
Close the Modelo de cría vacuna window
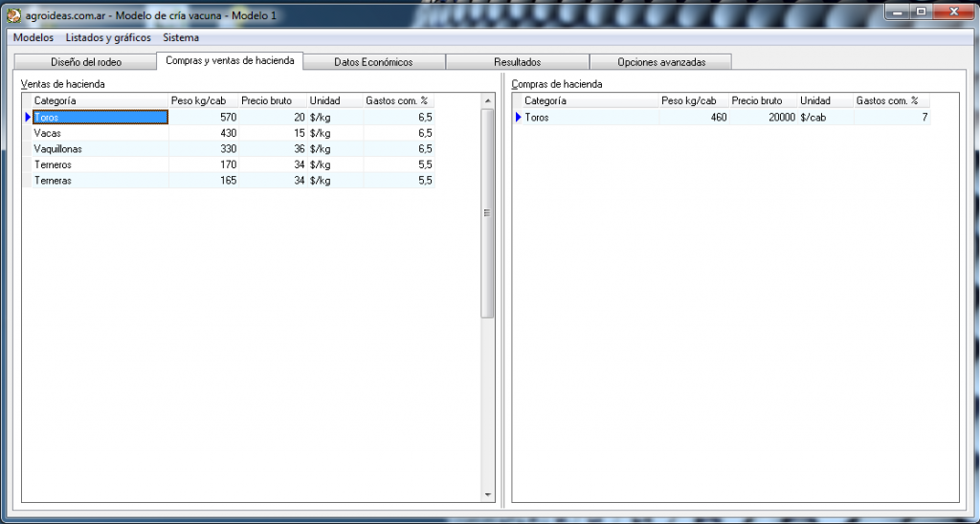954,11
